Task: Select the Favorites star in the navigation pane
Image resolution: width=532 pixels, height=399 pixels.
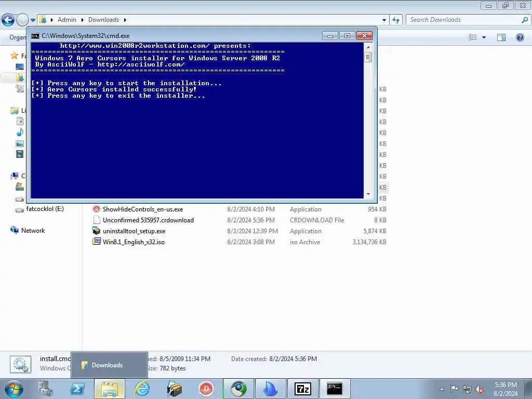Action: (x=14, y=55)
